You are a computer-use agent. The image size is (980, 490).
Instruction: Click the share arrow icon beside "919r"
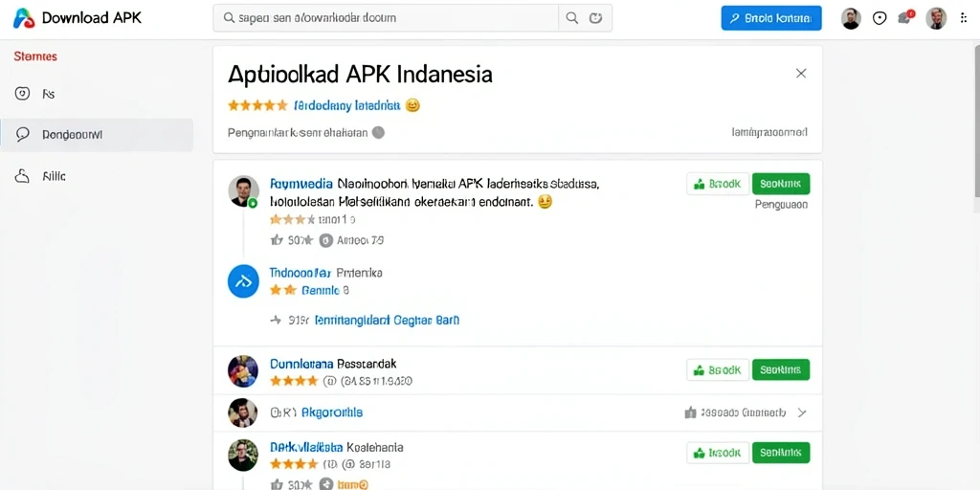[x=276, y=320]
